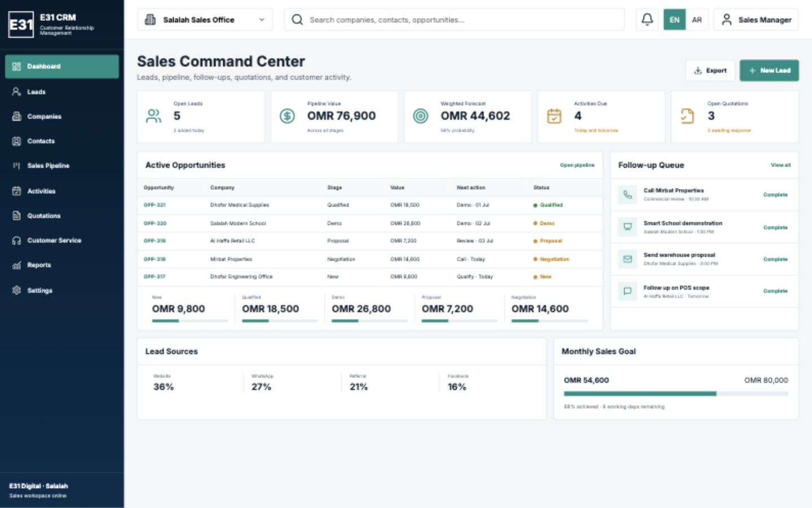Open the View all follow-up link
This screenshot has height=508, width=812.
[780, 165]
